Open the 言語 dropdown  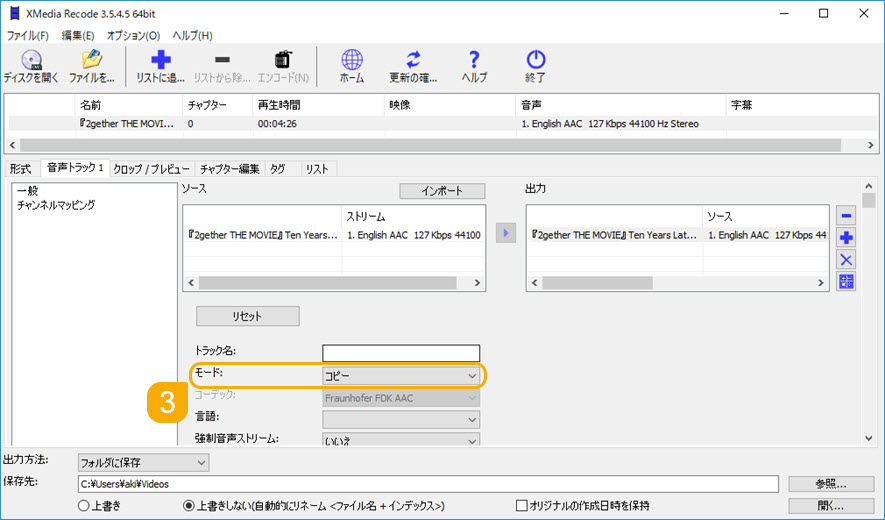[x=401, y=420]
